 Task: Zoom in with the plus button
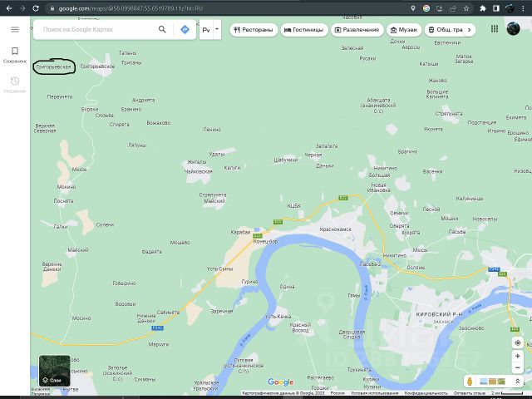[517, 356]
